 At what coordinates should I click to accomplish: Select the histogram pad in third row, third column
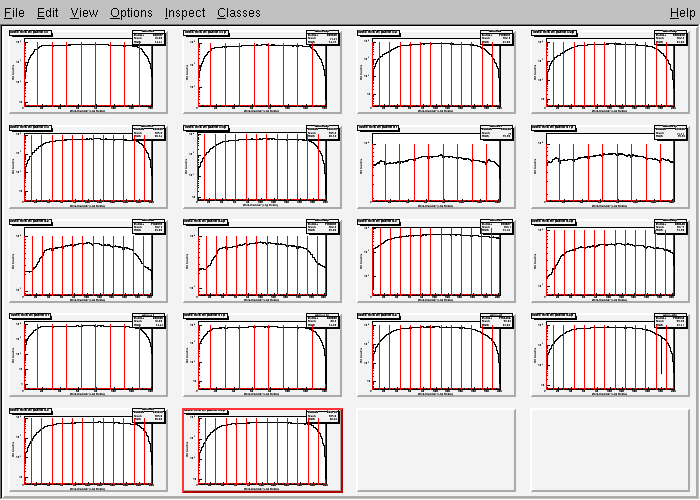(436, 261)
